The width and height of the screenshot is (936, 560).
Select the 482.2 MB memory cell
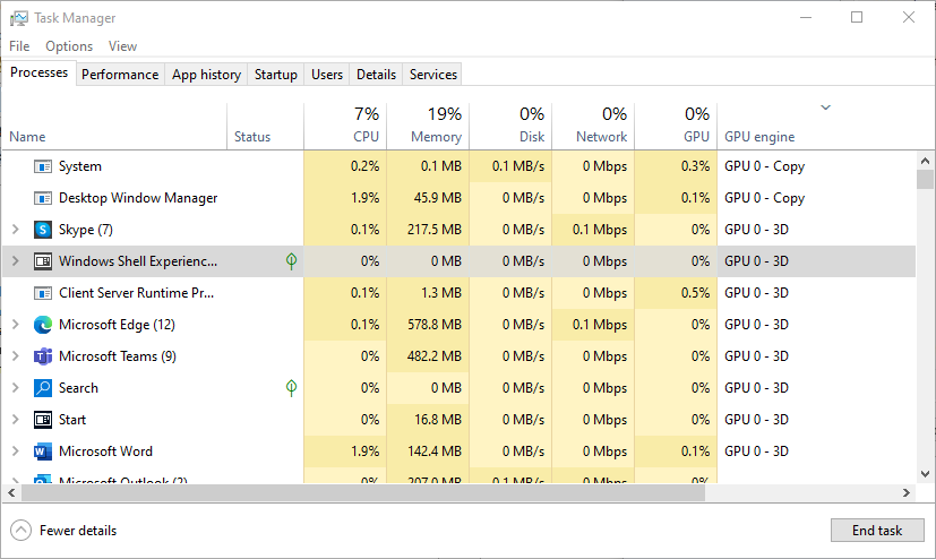click(x=428, y=356)
